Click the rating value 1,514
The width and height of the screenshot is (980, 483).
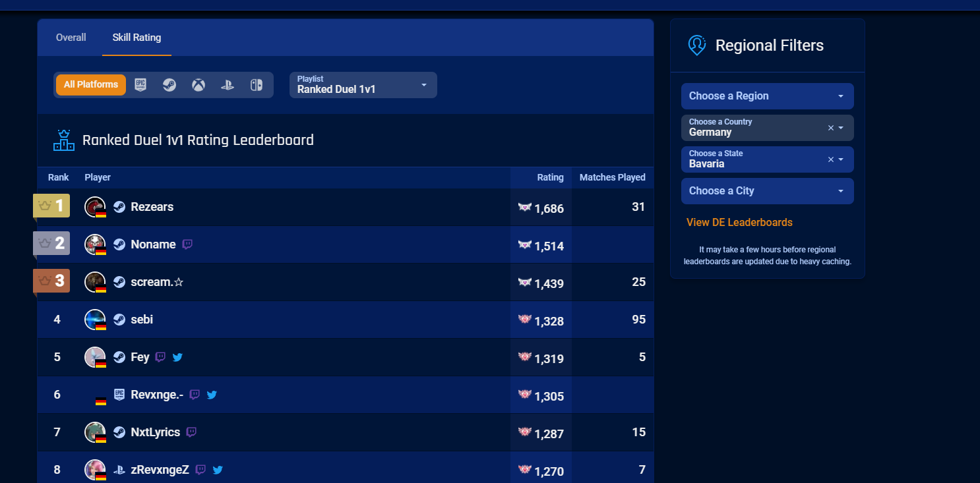click(x=549, y=246)
